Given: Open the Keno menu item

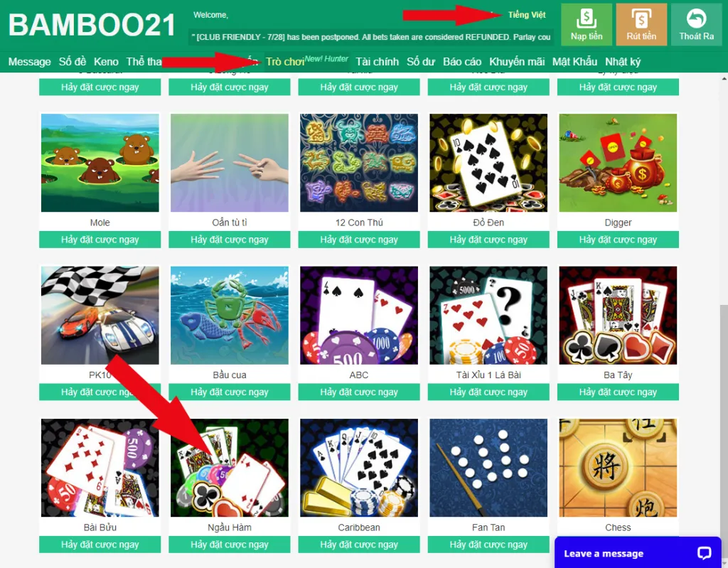Looking at the screenshot, I should [x=106, y=62].
